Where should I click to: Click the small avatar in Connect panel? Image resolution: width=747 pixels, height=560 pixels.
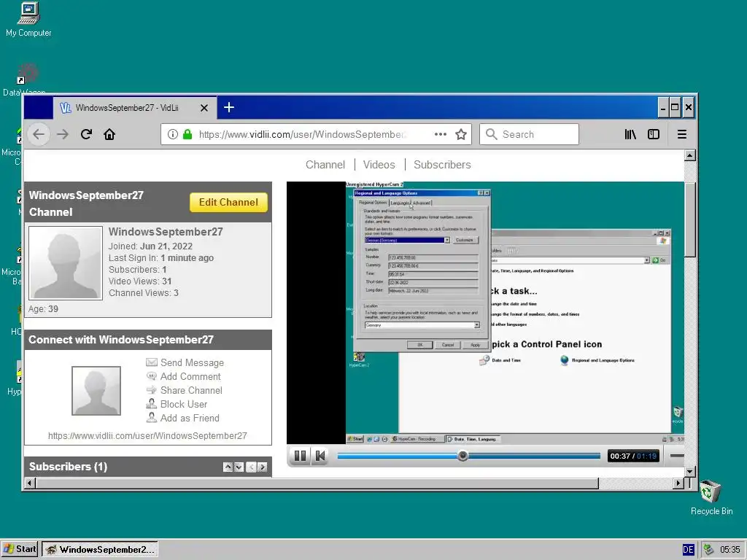pyautogui.click(x=96, y=391)
